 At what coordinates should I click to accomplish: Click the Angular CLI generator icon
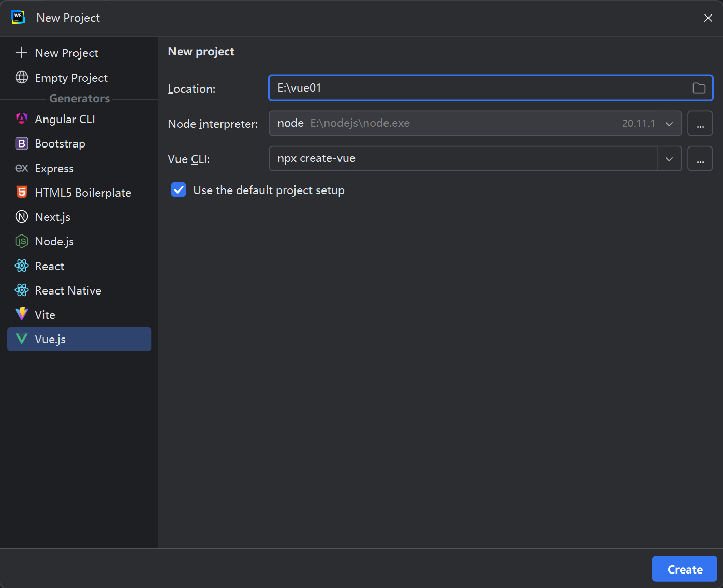point(22,119)
